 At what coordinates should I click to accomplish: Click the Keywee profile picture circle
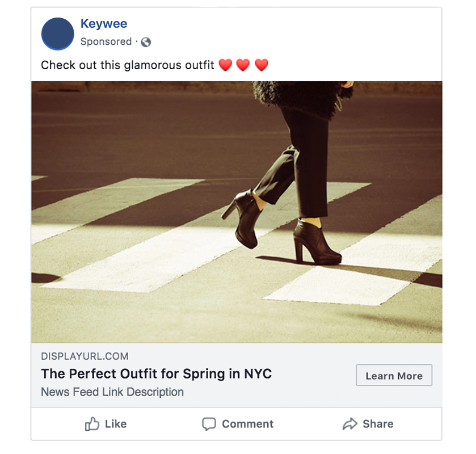[x=58, y=33]
